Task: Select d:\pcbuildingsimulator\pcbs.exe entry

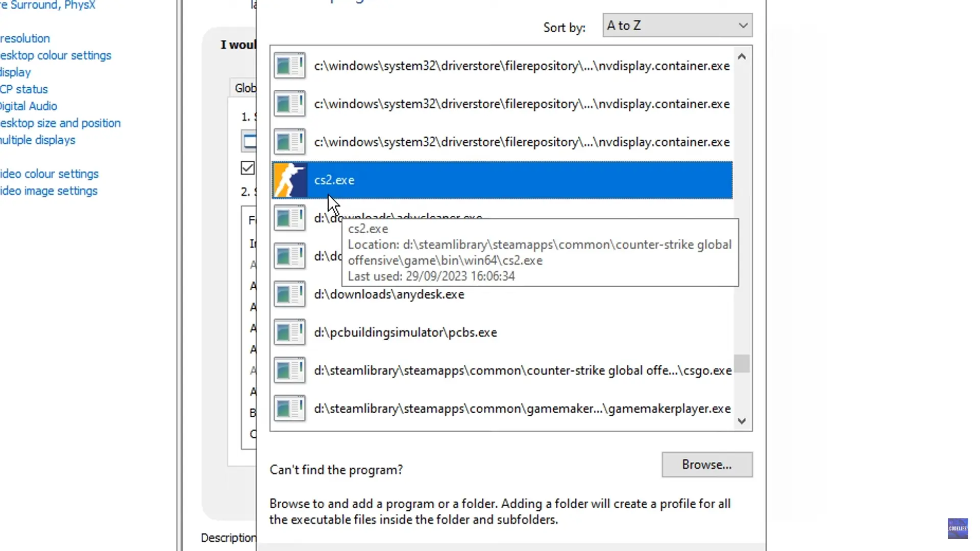Action: [502, 333]
